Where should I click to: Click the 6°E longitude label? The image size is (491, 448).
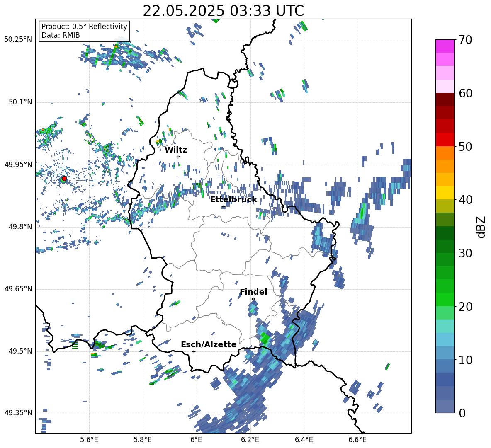pos(196,440)
